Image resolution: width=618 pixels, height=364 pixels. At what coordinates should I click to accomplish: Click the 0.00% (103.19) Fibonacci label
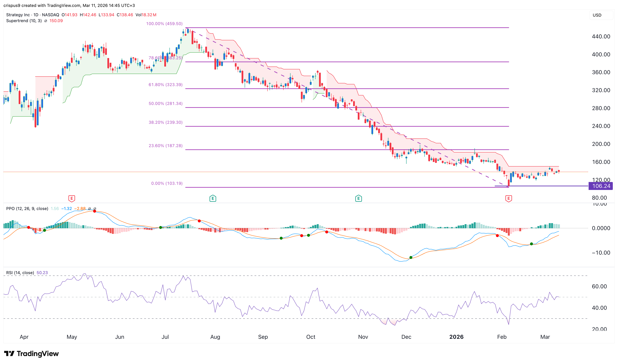[x=167, y=184]
